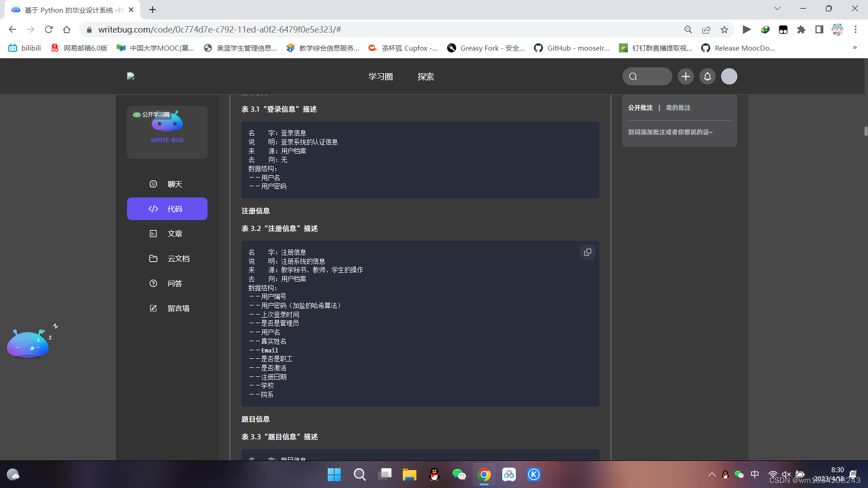Open the 问答 Q&A section

167,283
